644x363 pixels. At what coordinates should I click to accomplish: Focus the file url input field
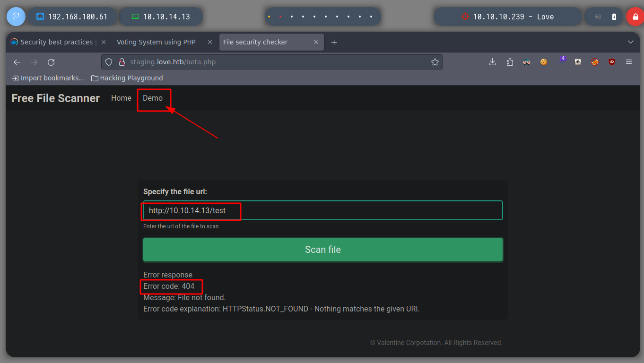pos(323,210)
